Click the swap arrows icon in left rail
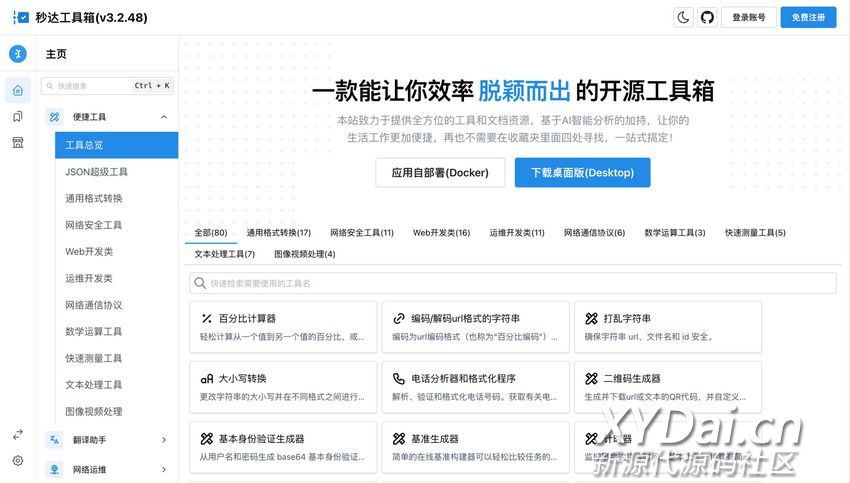 17,435
